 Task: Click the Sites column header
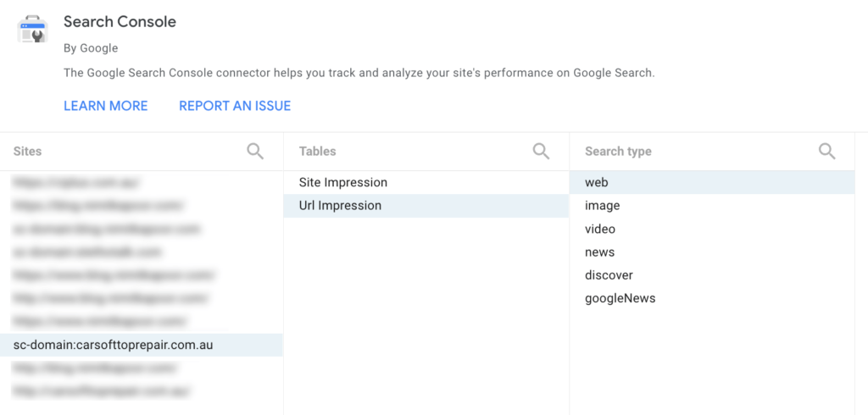28,152
